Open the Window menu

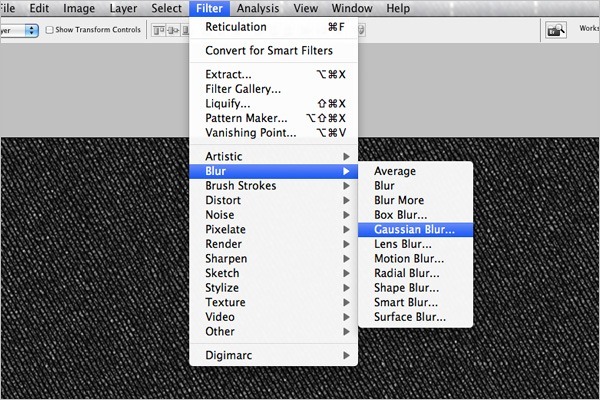(352, 8)
